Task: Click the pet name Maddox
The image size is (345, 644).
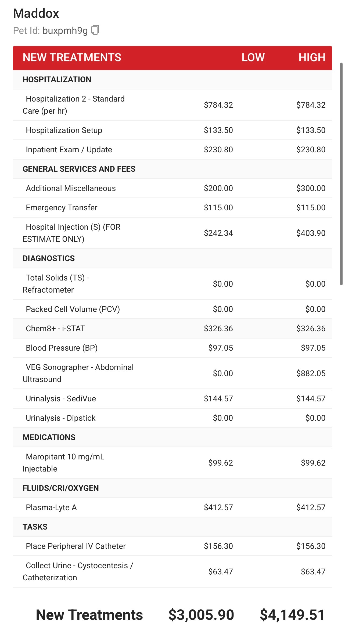Action: tap(36, 13)
